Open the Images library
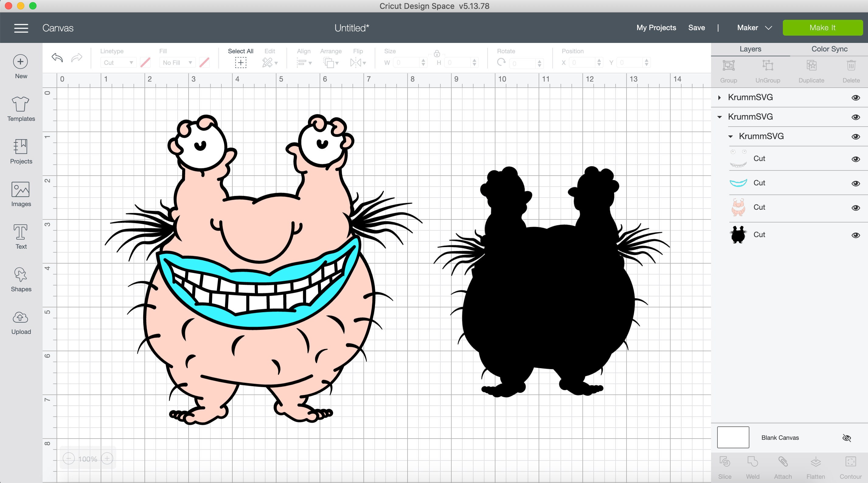 [21, 194]
